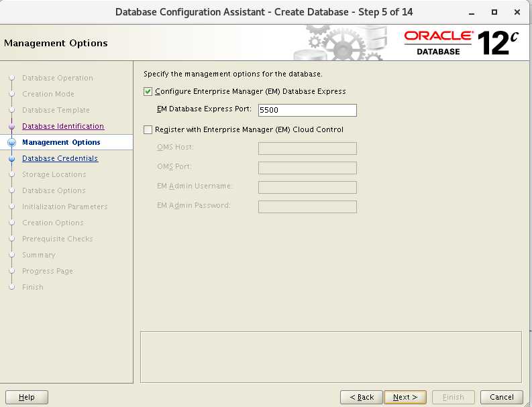Click the EM Admin Password field
Image resolution: width=532 pixels, height=407 pixels.
[307, 207]
